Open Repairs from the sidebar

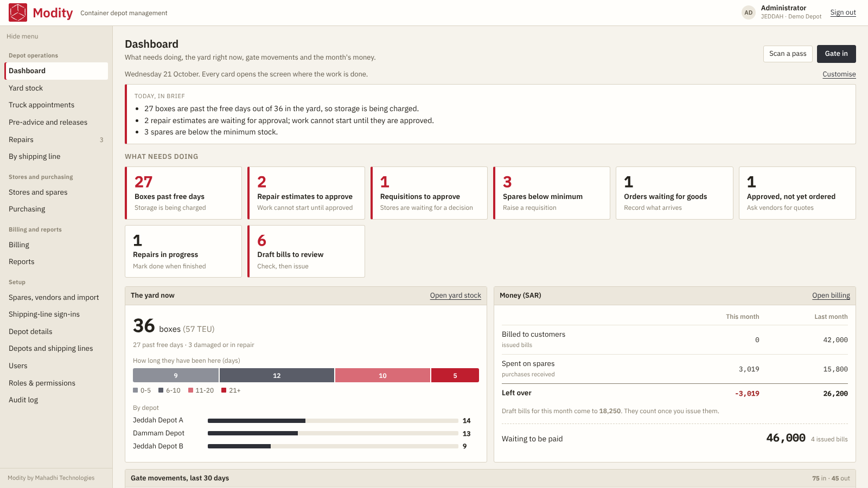pyautogui.click(x=56, y=139)
